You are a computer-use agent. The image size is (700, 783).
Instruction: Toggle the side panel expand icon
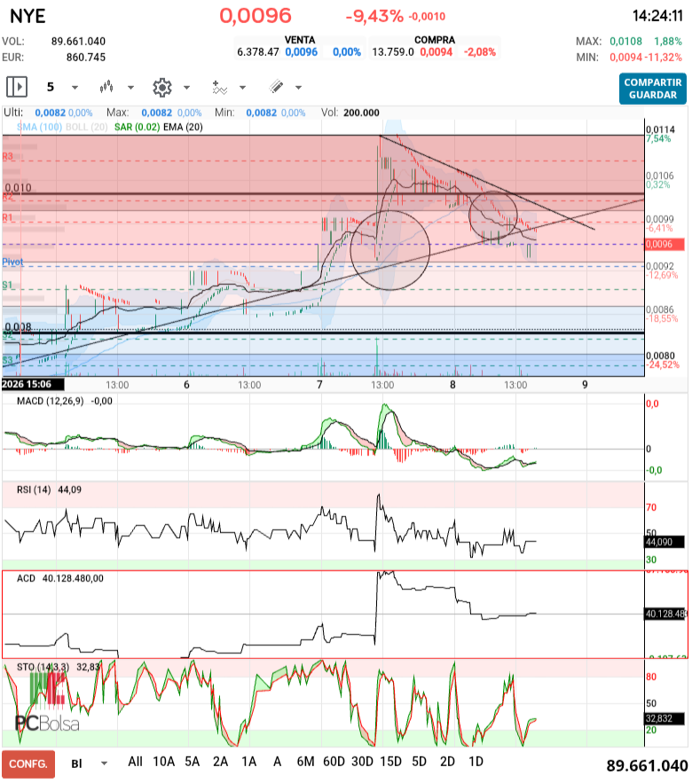pyautogui.click(x=17, y=87)
